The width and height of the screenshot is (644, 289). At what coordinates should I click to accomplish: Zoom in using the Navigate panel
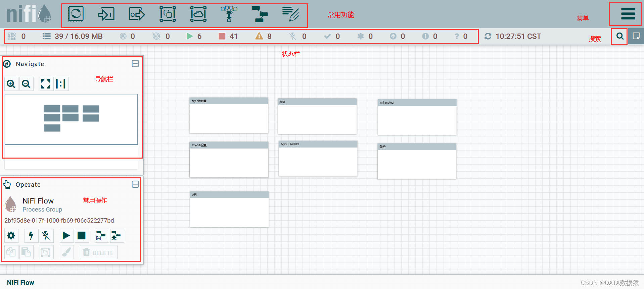click(x=11, y=83)
